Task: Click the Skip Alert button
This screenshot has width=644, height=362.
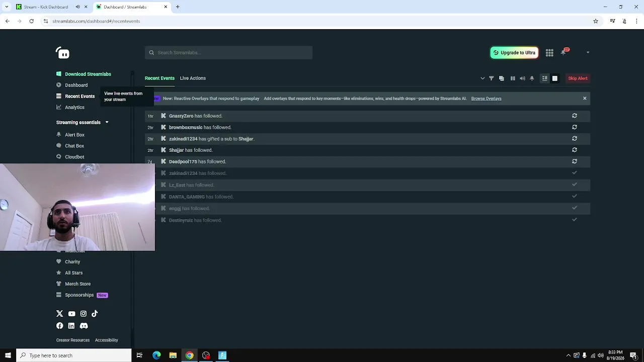Action: pos(578,78)
